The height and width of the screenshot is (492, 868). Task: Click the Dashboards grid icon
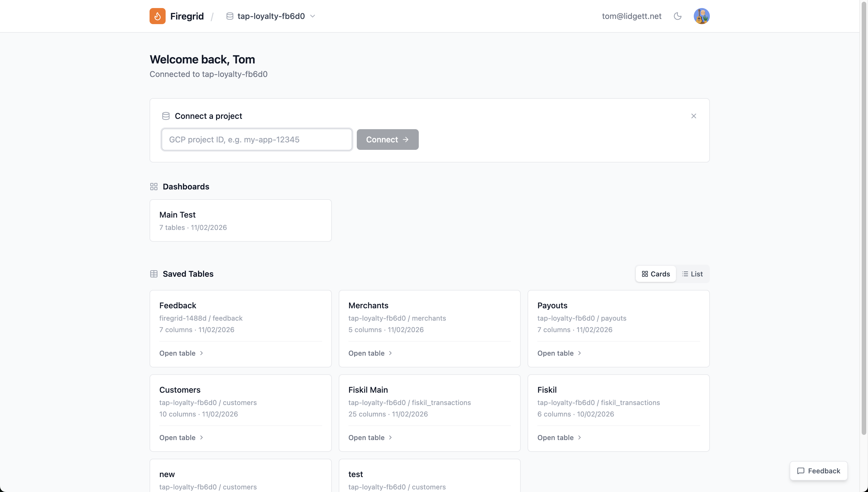154,187
